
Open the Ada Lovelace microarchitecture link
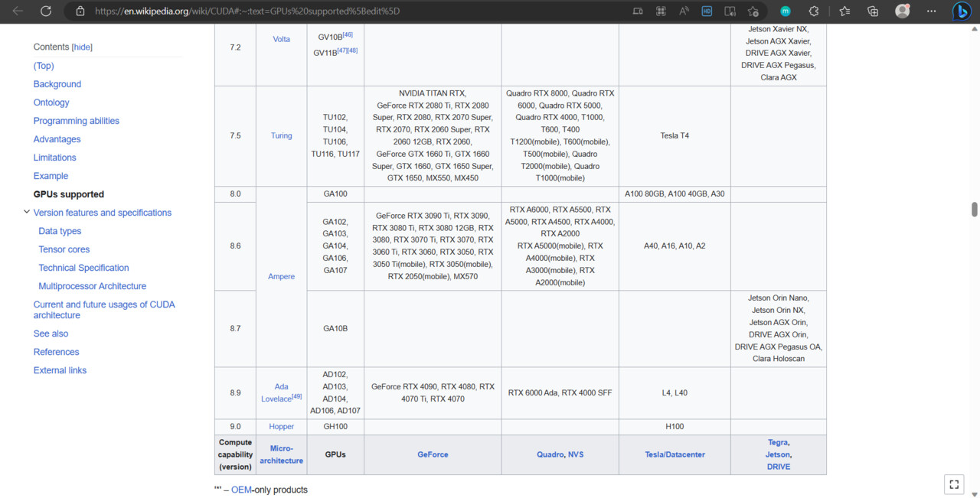[x=281, y=392]
